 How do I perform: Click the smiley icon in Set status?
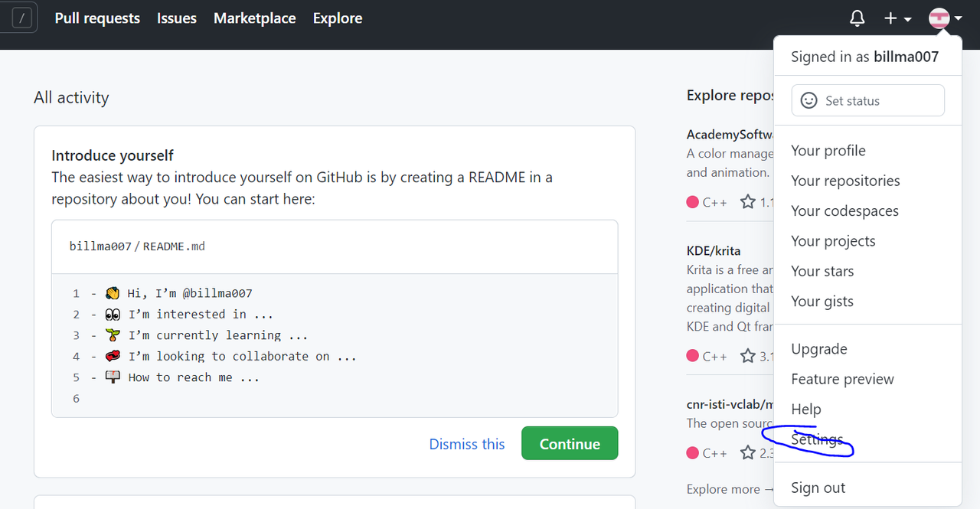point(808,100)
